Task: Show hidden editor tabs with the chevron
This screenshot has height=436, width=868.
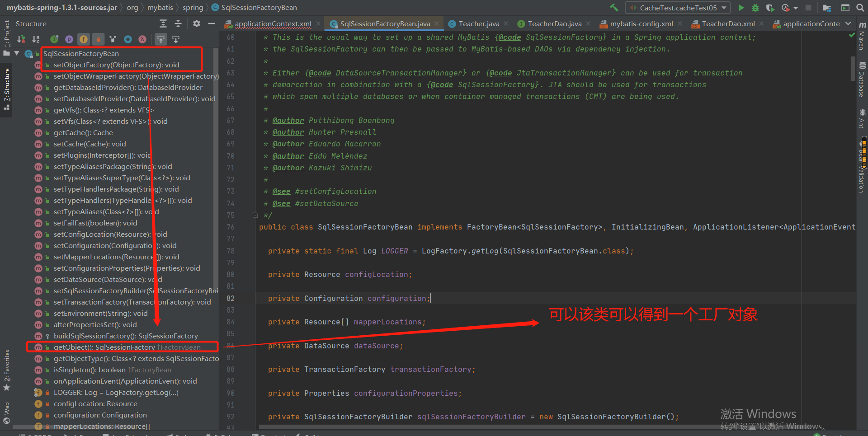Action: [848, 23]
